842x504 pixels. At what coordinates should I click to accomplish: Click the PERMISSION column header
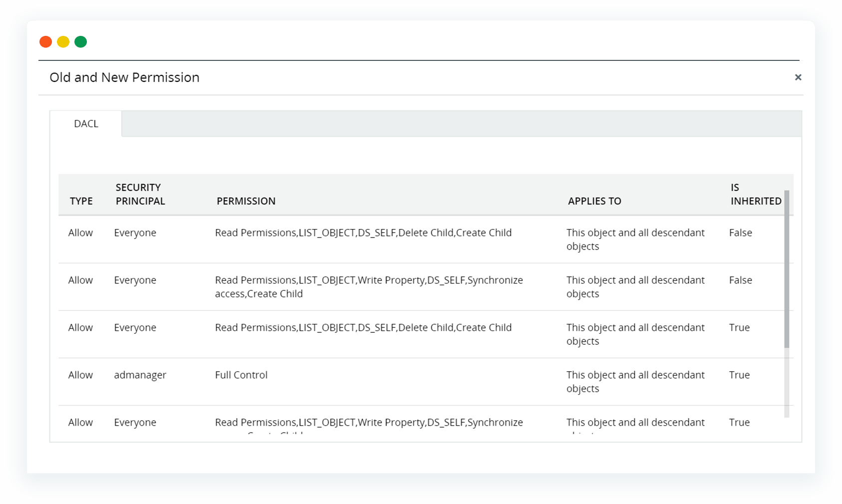[x=246, y=201]
